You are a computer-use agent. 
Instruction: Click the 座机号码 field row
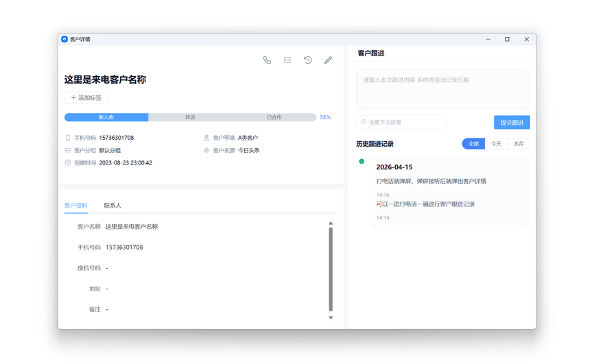click(93, 268)
